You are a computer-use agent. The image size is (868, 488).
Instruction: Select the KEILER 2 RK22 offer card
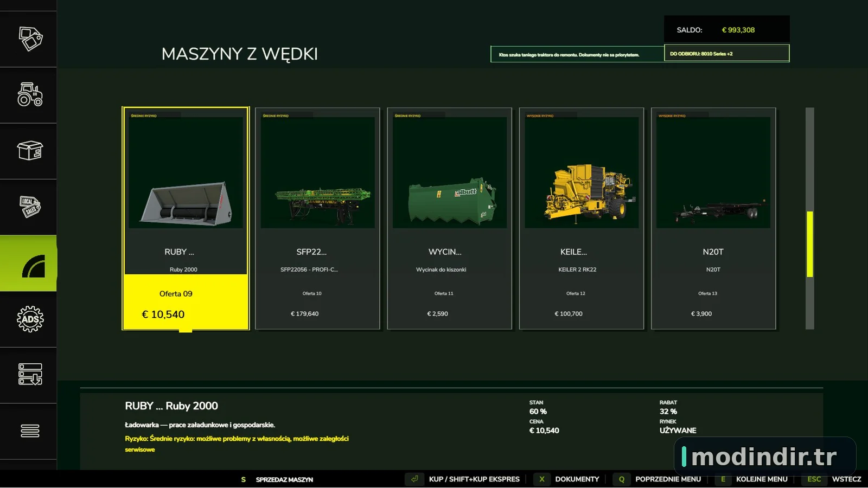click(x=582, y=219)
